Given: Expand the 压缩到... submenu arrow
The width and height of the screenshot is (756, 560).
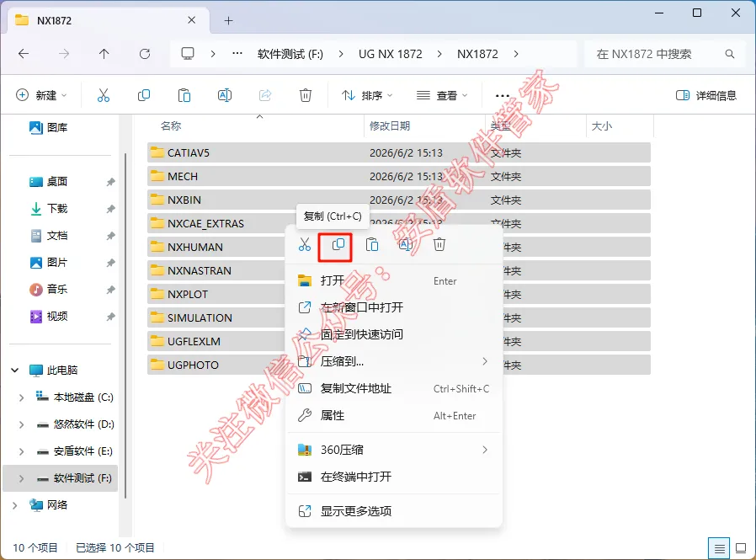Looking at the screenshot, I should (485, 362).
